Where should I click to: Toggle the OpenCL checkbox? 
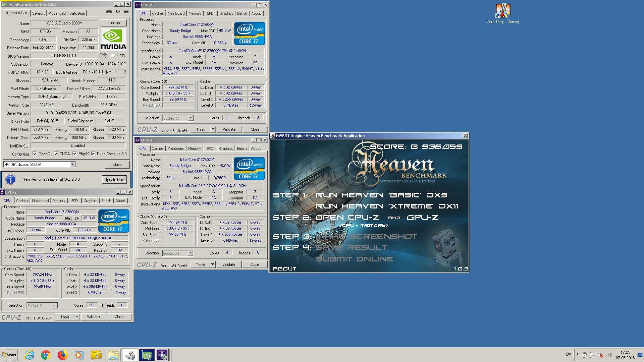(35, 154)
